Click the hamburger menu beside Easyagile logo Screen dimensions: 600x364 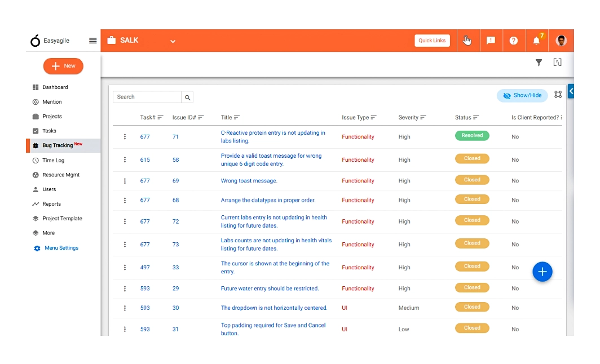pos(92,40)
